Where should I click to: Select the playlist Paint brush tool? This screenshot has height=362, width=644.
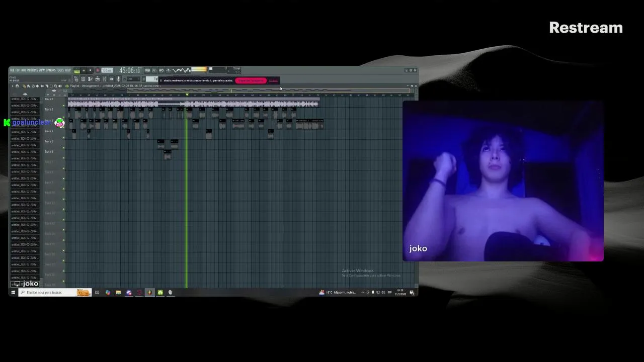coord(28,86)
